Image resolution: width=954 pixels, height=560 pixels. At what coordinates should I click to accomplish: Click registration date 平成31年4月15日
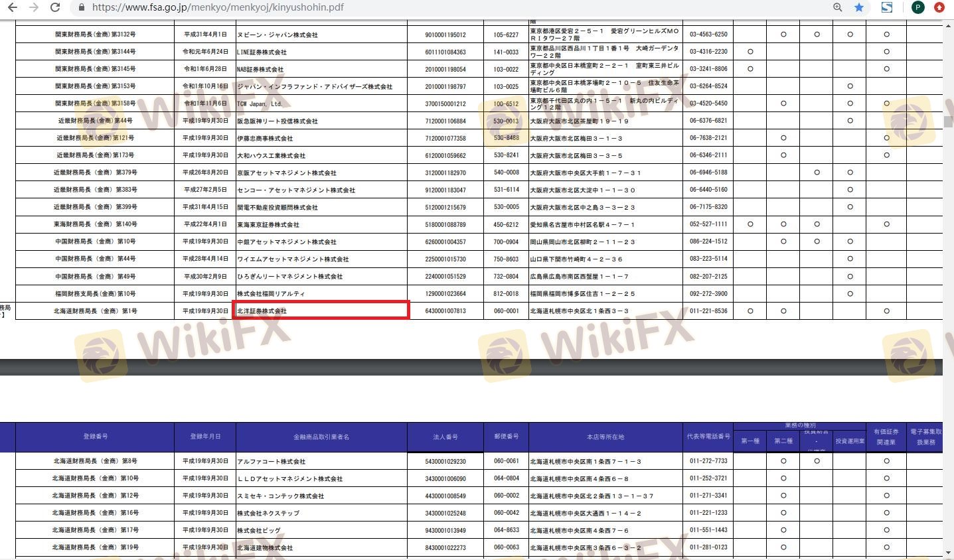[x=205, y=207]
